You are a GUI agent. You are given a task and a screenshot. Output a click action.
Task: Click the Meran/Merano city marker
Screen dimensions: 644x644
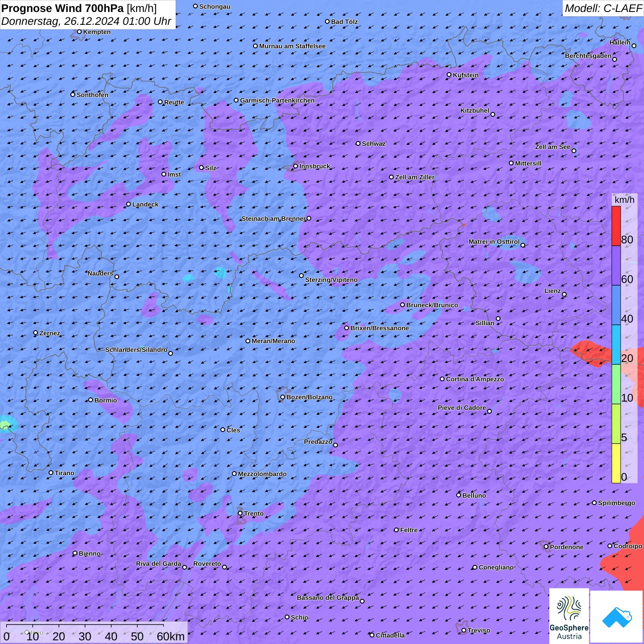[248, 341]
